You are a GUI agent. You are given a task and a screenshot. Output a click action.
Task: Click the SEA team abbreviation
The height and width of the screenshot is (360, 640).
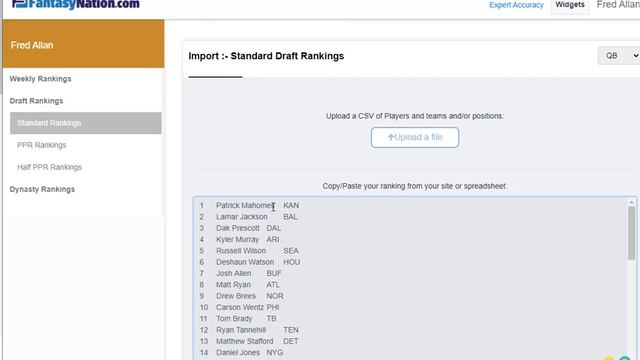tap(291, 251)
